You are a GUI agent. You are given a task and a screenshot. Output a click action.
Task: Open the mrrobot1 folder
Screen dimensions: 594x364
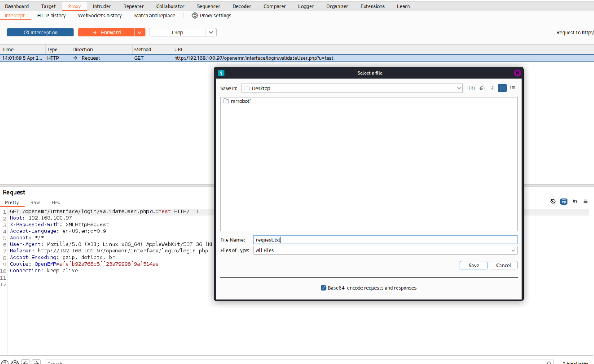point(238,101)
